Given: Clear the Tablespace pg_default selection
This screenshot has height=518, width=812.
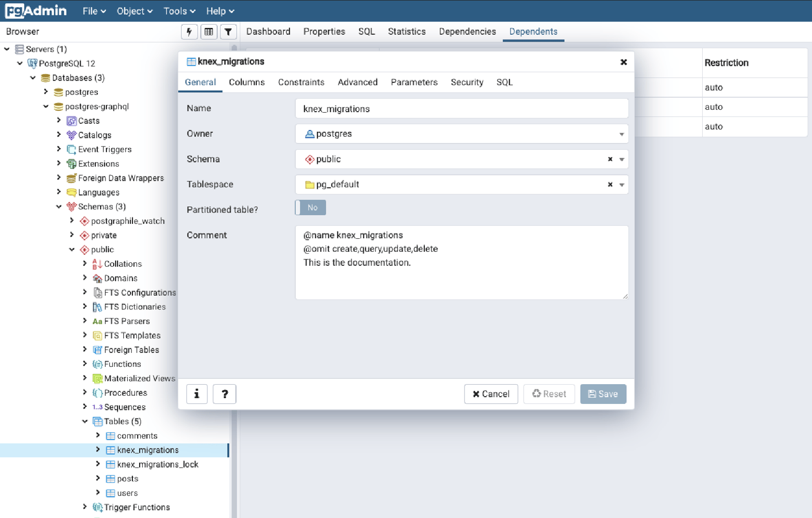Looking at the screenshot, I should pos(610,184).
